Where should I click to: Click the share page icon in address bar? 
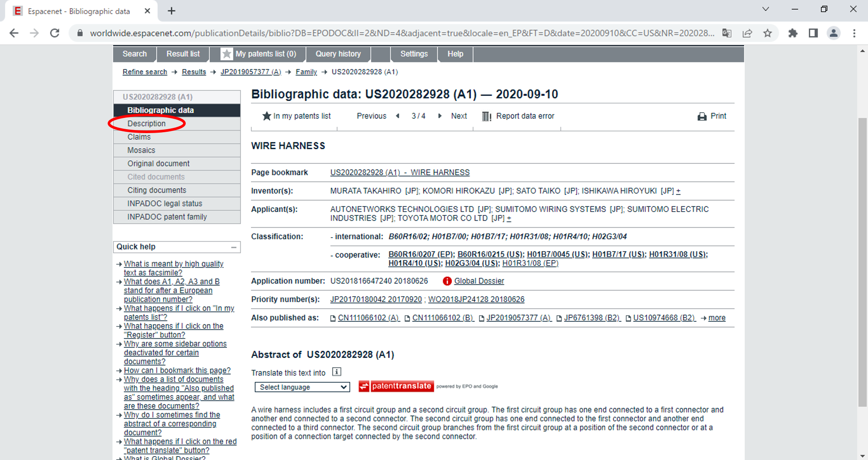[x=747, y=33]
